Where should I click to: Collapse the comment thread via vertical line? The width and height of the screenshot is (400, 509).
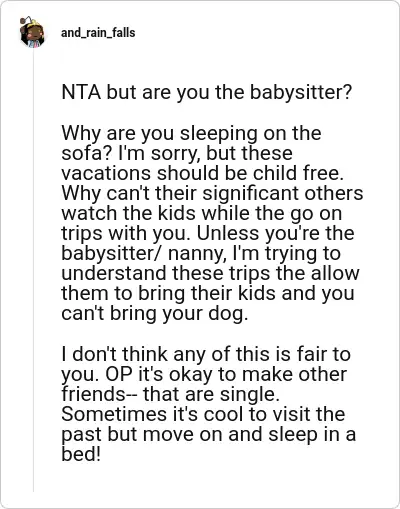coord(33,270)
